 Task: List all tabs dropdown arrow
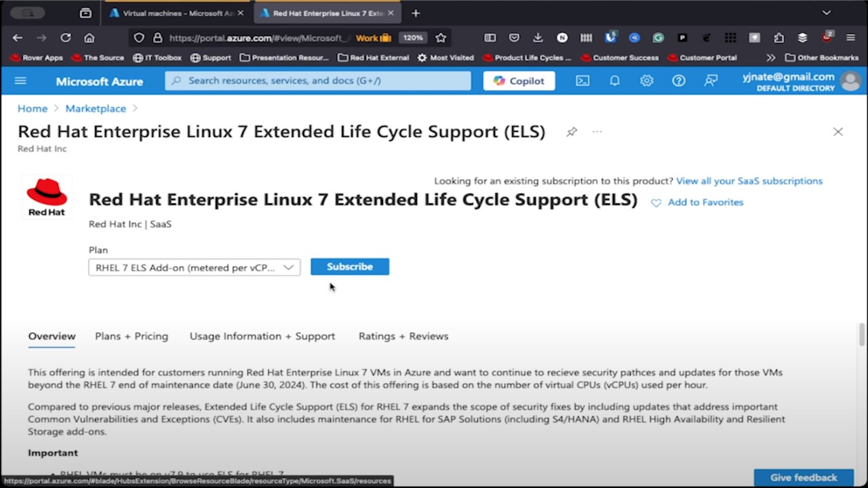click(x=826, y=13)
